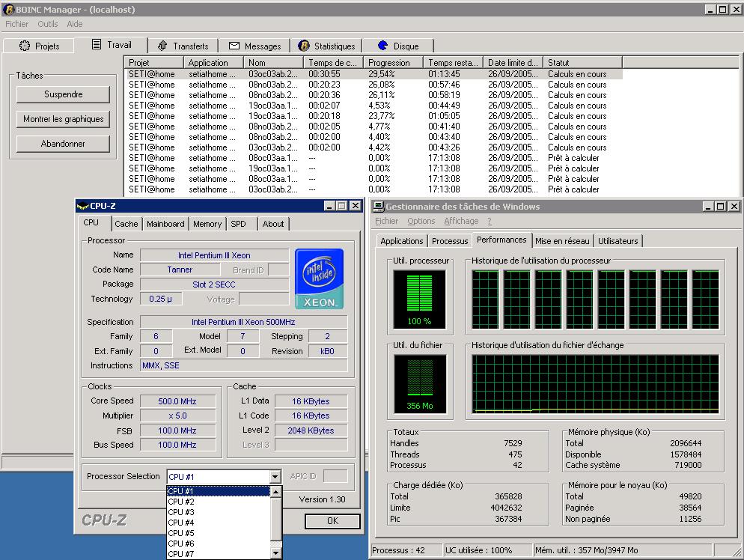Click the Suspendre button
The height and width of the screenshot is (560, 744).
click(63, 94)
